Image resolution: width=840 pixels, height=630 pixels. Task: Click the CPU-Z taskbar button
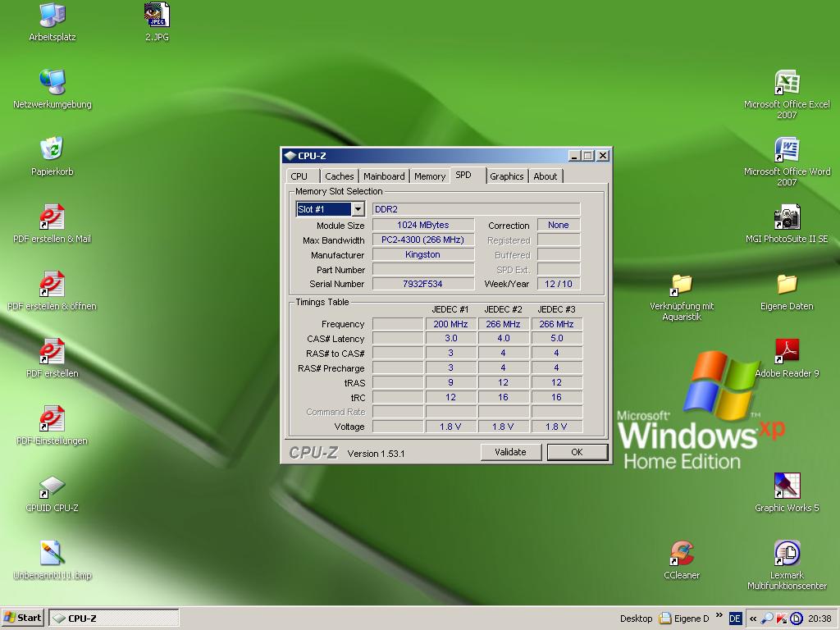click(113, 619)
